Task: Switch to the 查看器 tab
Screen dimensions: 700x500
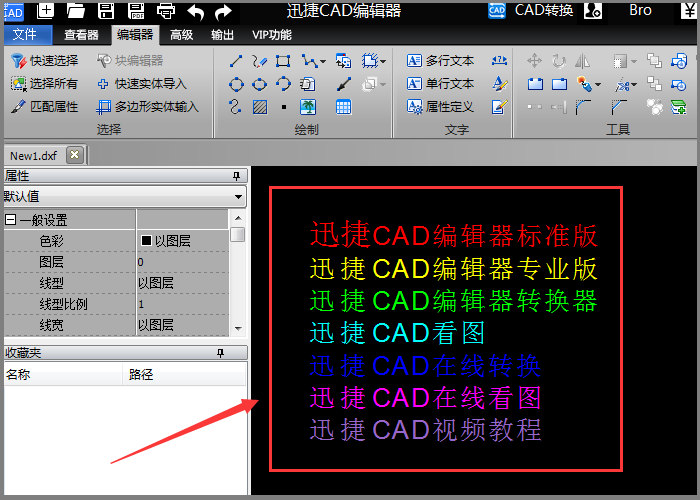Action: click(x=81, y=35)
